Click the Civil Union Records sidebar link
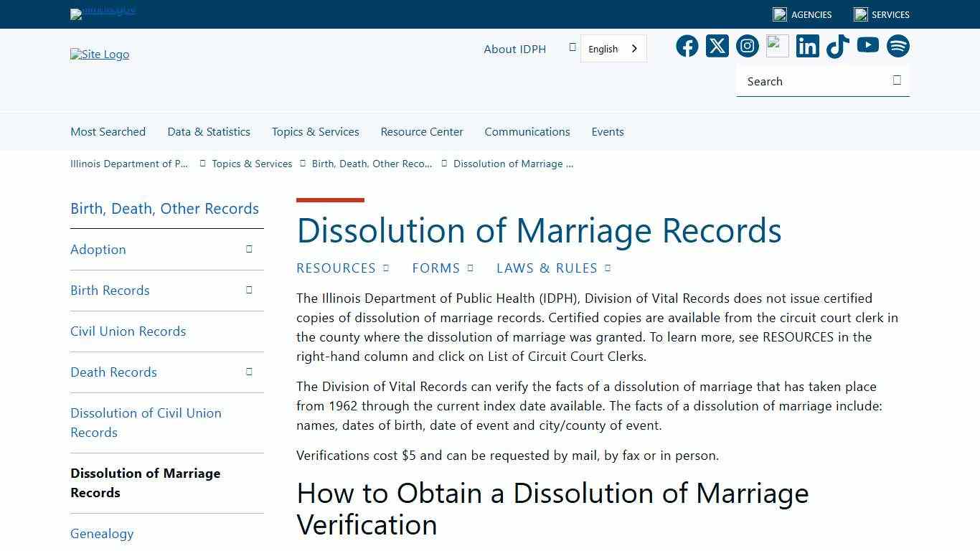 coord(128,331)
